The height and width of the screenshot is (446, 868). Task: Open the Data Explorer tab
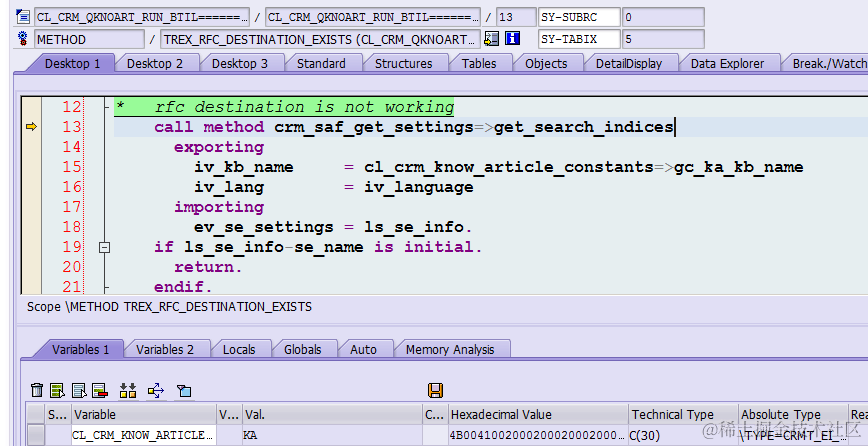(727, 63)
